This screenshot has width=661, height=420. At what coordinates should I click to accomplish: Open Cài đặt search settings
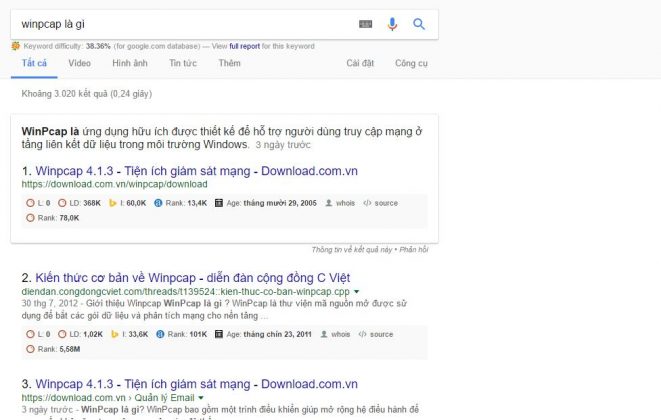click(x=360, y=63)
